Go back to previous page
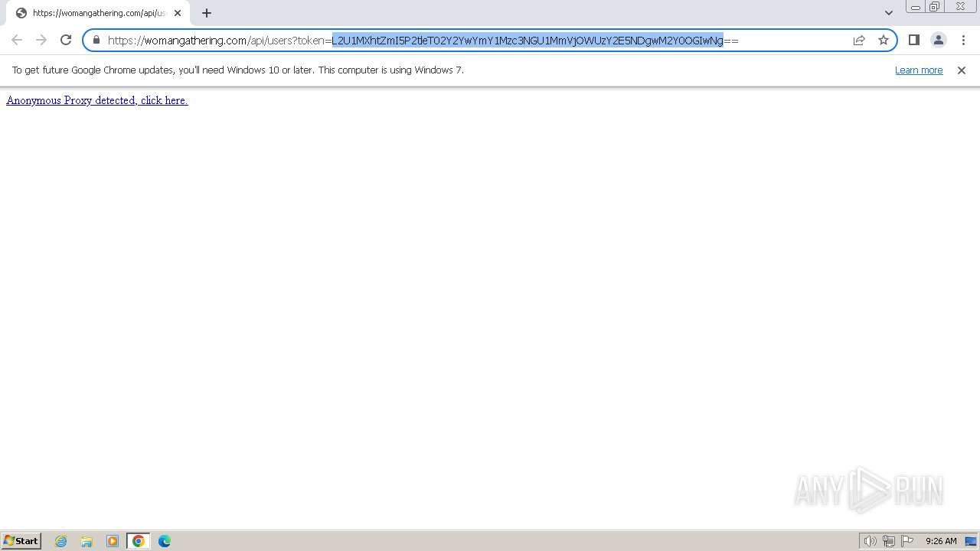 click(x=17, y=40)
